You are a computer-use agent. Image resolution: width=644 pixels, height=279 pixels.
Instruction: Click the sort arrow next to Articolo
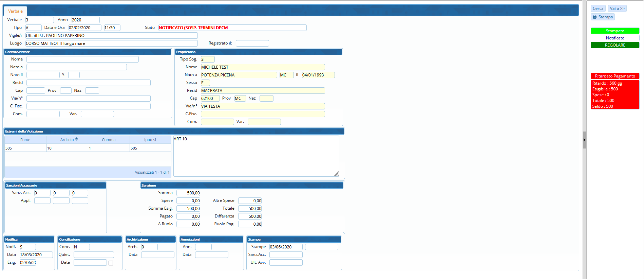point(77,139)
